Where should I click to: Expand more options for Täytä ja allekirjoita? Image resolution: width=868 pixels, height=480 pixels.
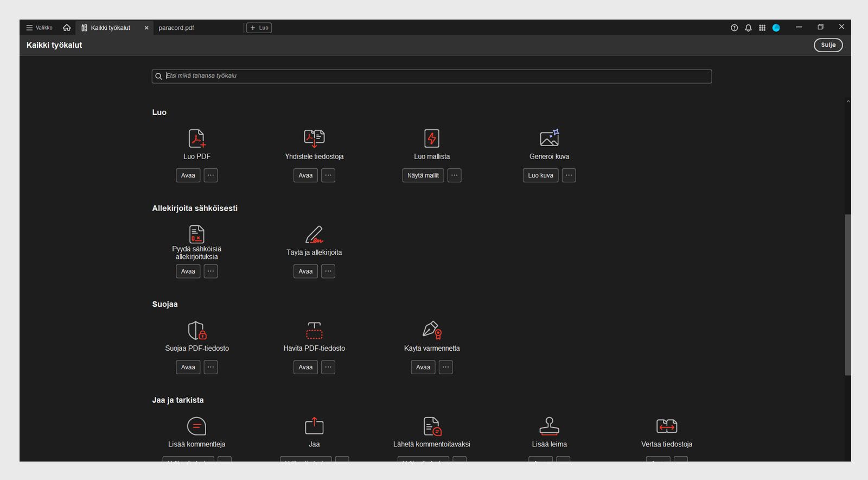pyautogui.click(x=328, y=271)
